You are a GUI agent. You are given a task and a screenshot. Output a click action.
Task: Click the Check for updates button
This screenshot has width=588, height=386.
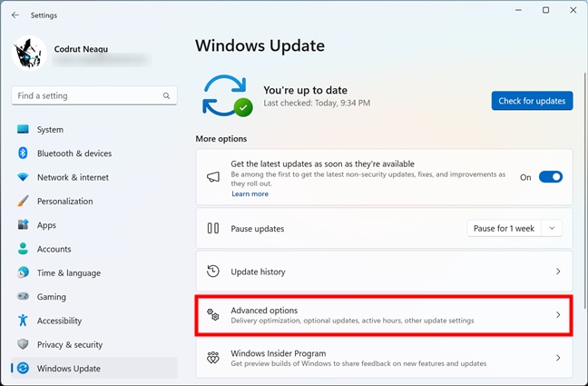click(532, 101)
